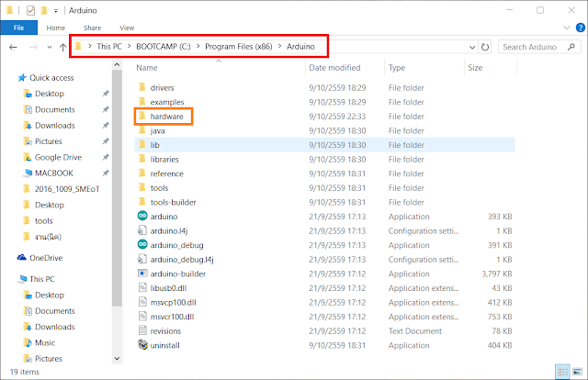Select the lib folder
Image resolution: width=588 pixels, height=380 pixels.
pos(324,145)
